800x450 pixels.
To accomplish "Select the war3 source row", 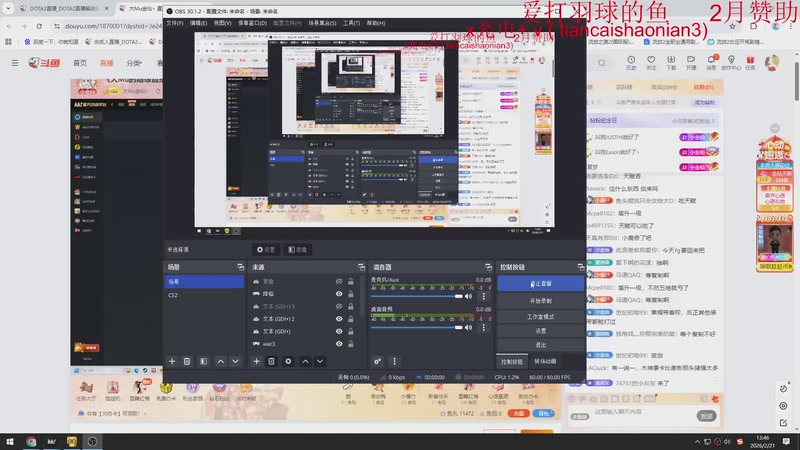I will click(302, 344).
